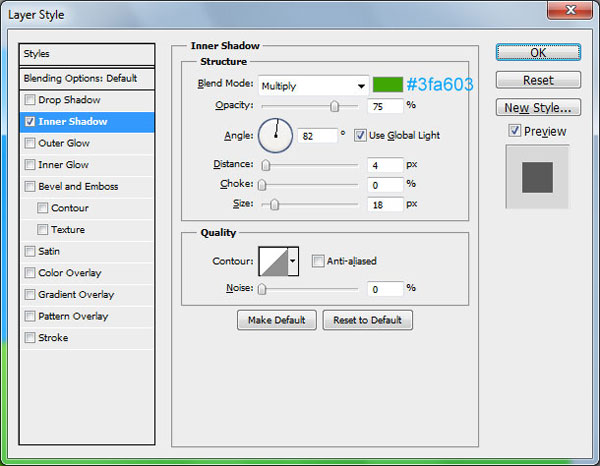Click Make Default button

[x=277, y=320]
